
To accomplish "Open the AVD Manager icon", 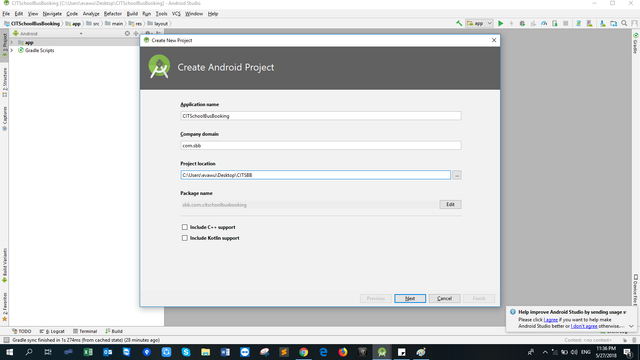I will coord(589,24).
